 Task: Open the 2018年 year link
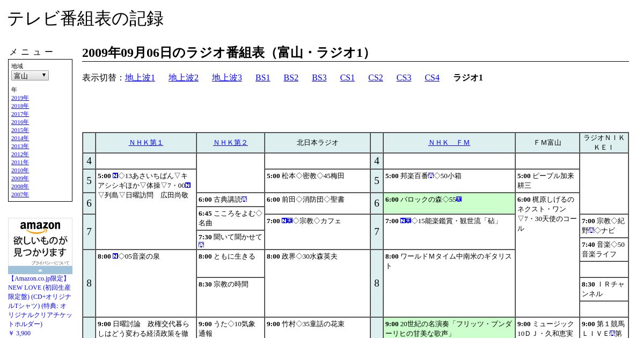20,106
